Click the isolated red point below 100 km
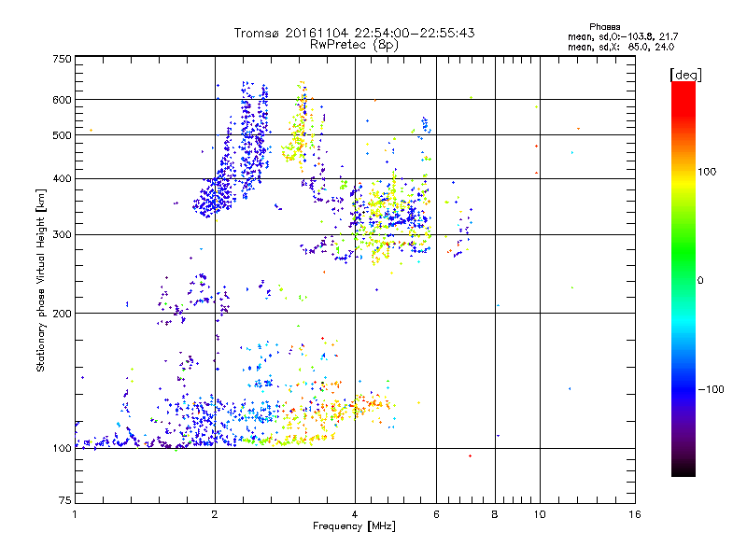Image resolution: width=747 pixels, height=560 pixels. coord(471,456)
